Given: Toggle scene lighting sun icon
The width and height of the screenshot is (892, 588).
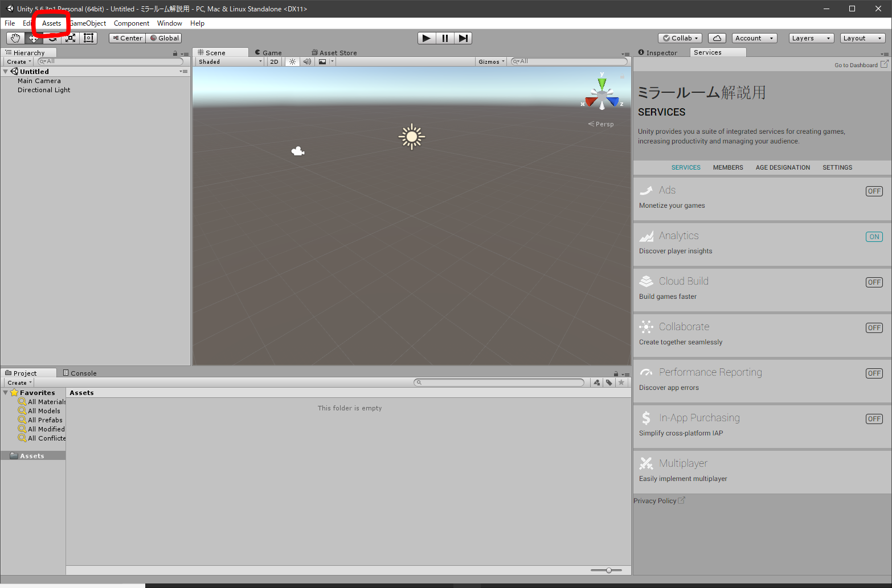Looking at the screenshot, I should [292, 61].
